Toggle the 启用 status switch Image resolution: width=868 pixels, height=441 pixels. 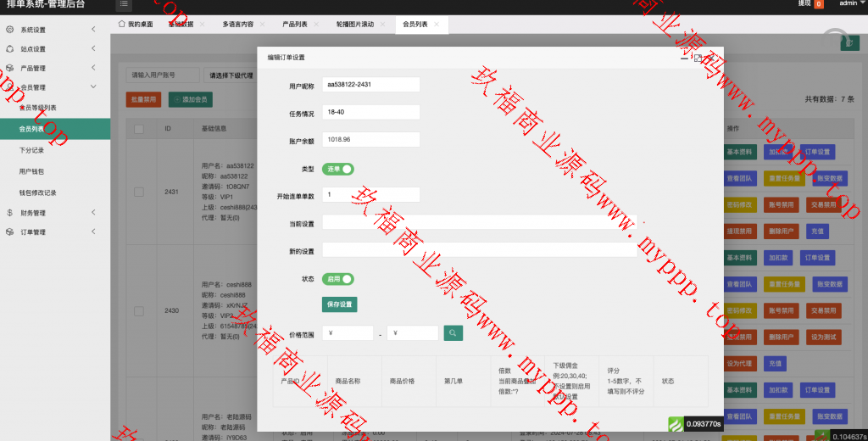337,278
